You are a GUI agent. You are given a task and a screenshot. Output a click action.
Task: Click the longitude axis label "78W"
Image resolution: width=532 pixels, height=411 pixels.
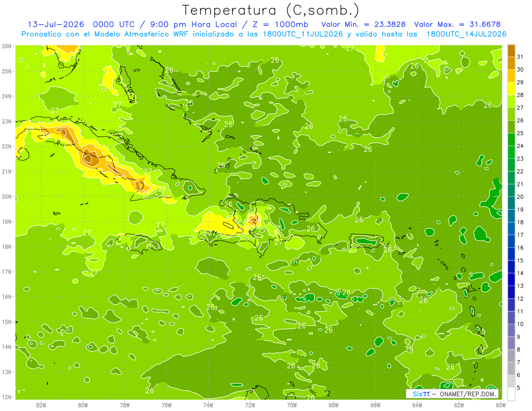click(x=125, y=404)
